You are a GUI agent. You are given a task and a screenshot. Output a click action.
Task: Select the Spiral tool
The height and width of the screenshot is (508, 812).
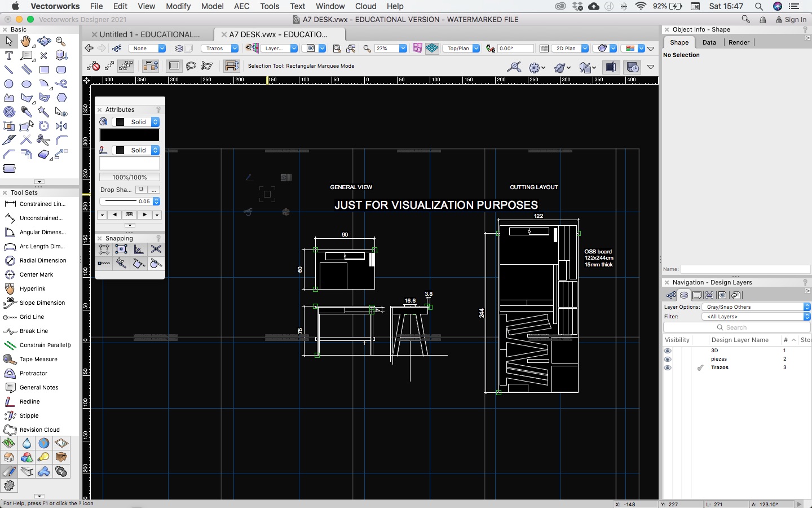[x=9, y=112]
